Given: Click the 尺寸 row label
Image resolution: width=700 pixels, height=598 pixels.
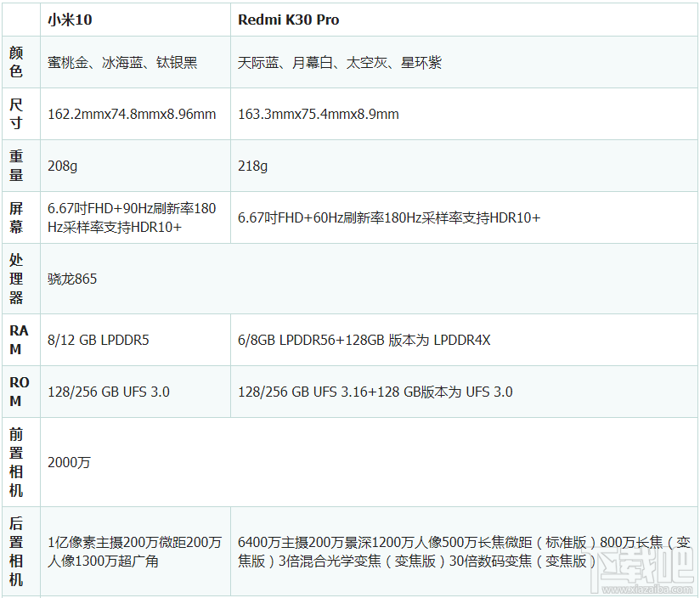Looking at the screenshot, I should 17,113.
